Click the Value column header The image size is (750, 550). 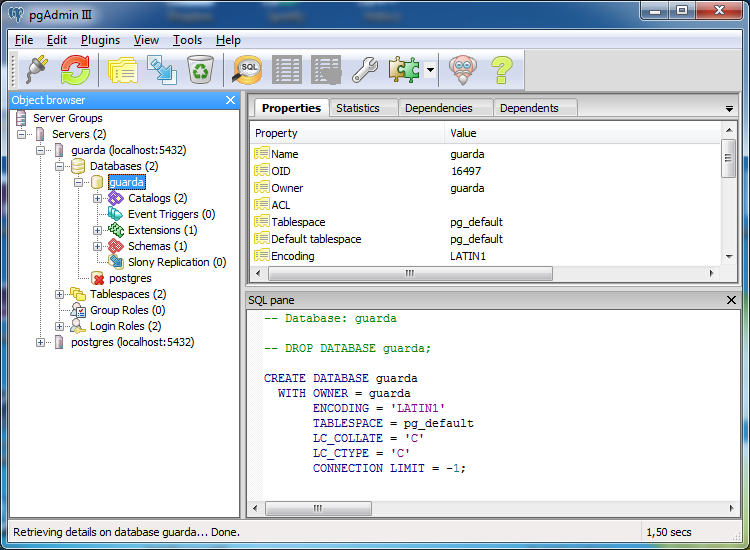pos(582,133)
